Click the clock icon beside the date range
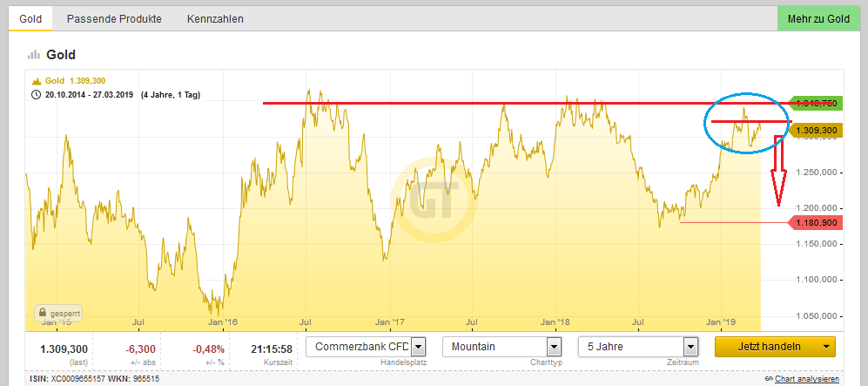The width and height of the screenshot is (868, 386). (37, 95)
